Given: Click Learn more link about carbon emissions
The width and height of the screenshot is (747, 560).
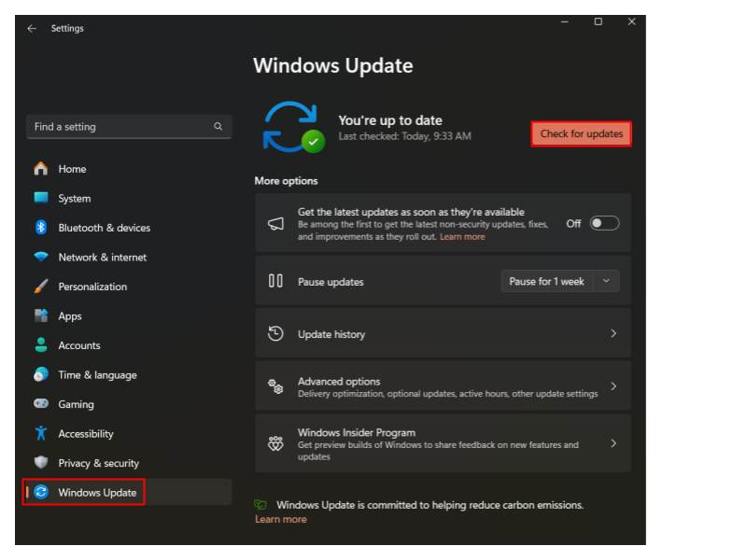Looking at the screenshot, I should point(281,519).
